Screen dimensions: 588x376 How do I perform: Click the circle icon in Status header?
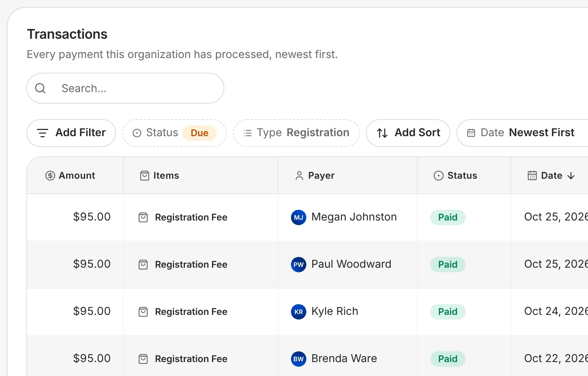coord(439,176)
